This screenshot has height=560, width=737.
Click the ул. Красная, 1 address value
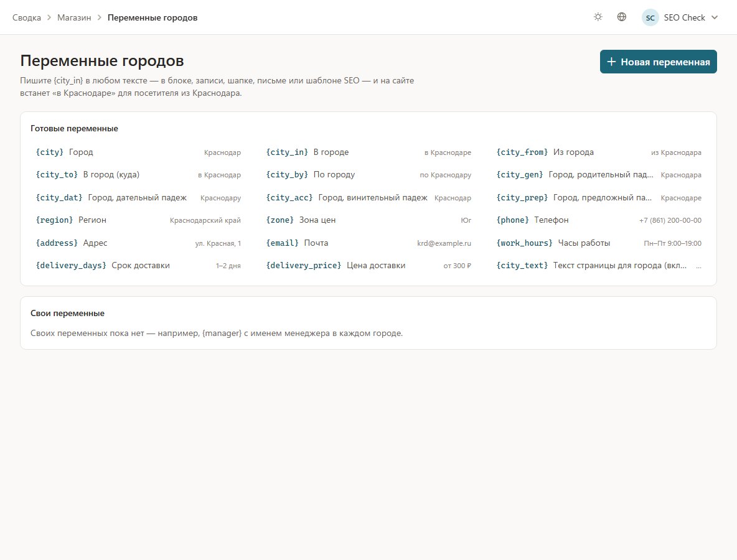[218, 243]
